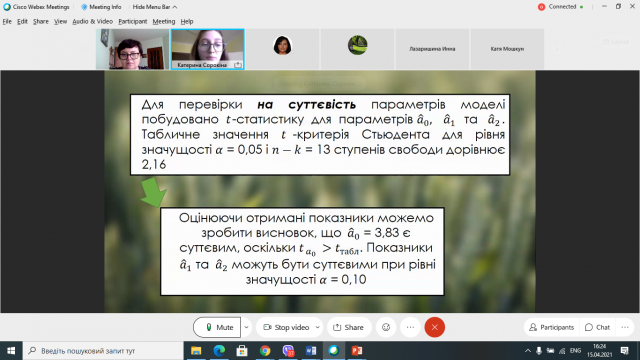
Task: Open Microsoft Edge from the taskbar
Action: click(219, 351)
